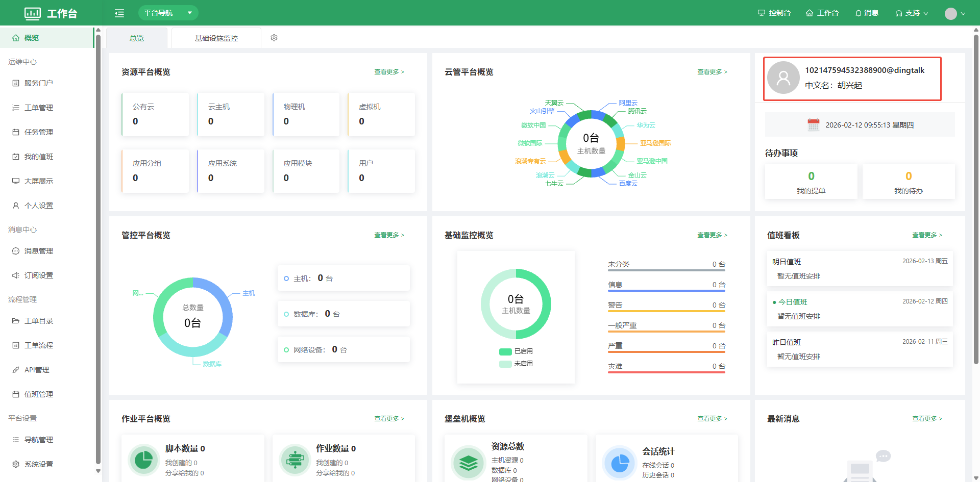Click the sidebar collapse hamburger icon

(x=119, y=13)
